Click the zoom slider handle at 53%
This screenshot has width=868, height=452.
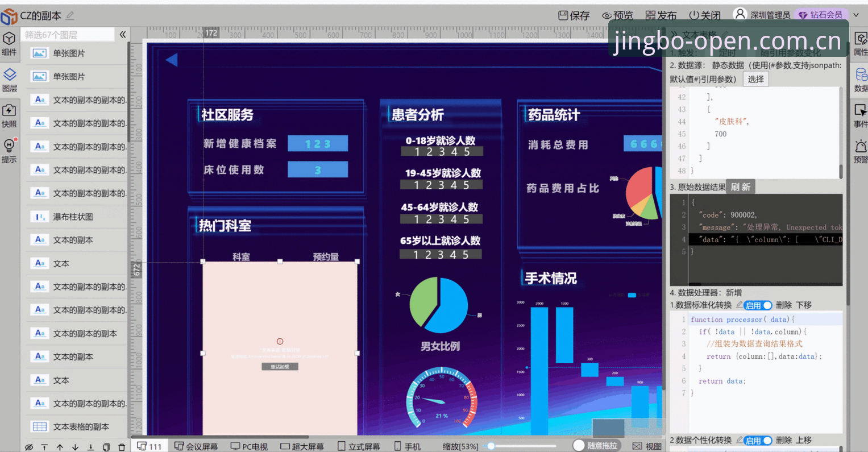tap(492, 446)
